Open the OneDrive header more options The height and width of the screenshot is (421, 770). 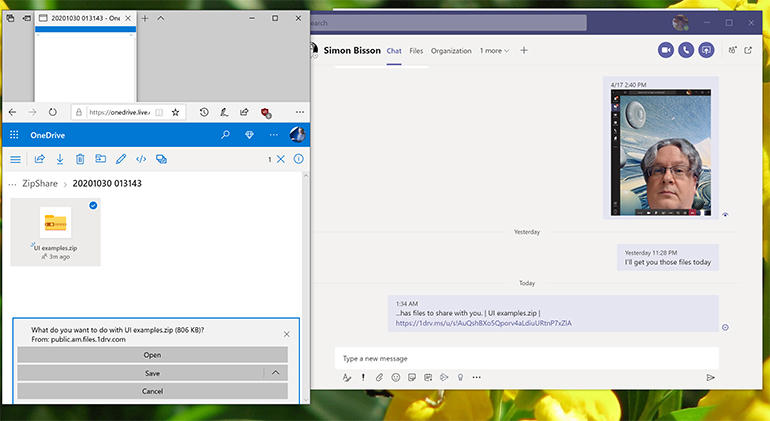tap(274, 135)
